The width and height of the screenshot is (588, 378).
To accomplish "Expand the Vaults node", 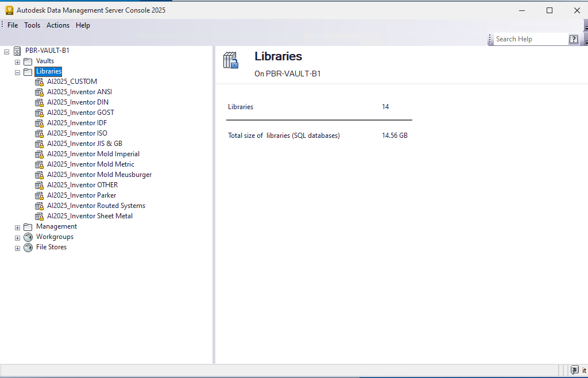I will (17, 62).
